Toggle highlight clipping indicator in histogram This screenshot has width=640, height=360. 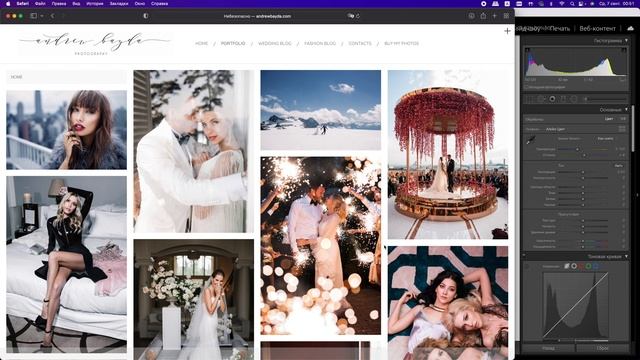[x=624, y=50]
